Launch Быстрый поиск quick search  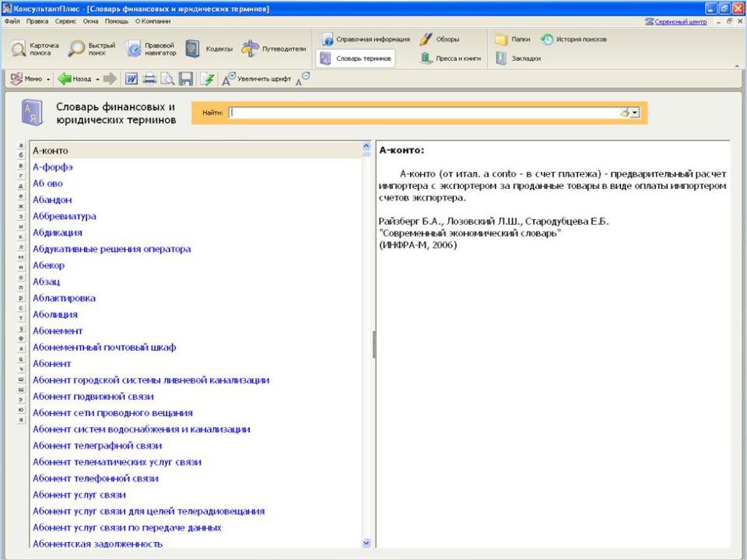pyautogui.click(x=92, y=48)
